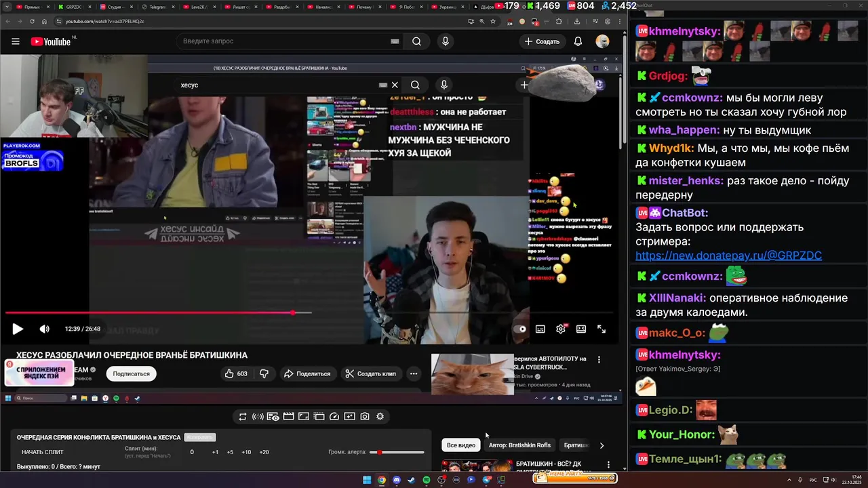This screenshot has height=488, width=868.
Task: Open more actions ellipsis under video
Action: [414, 373]
